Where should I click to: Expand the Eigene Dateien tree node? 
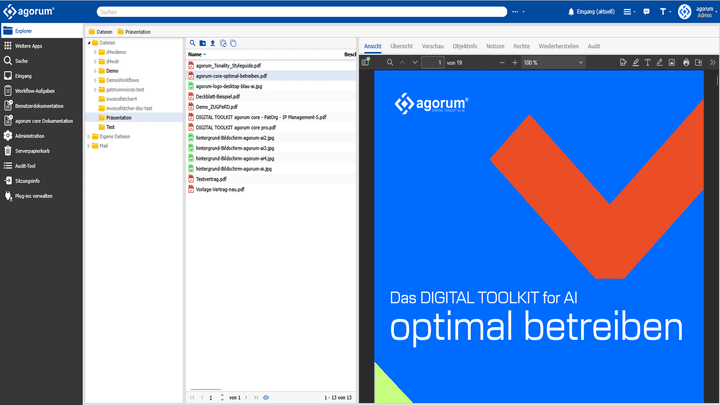89,137
